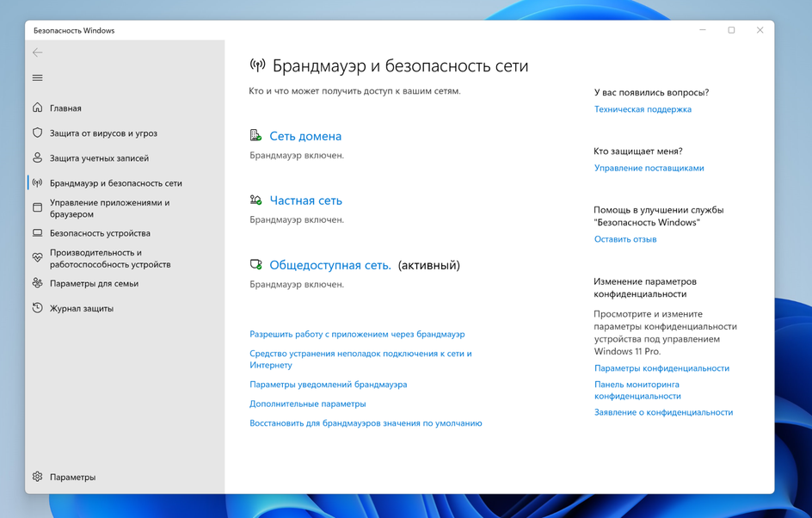This screenshot has width=812, height=518.
Task: Click Управление поставщиками link
Action: point(649,168)
